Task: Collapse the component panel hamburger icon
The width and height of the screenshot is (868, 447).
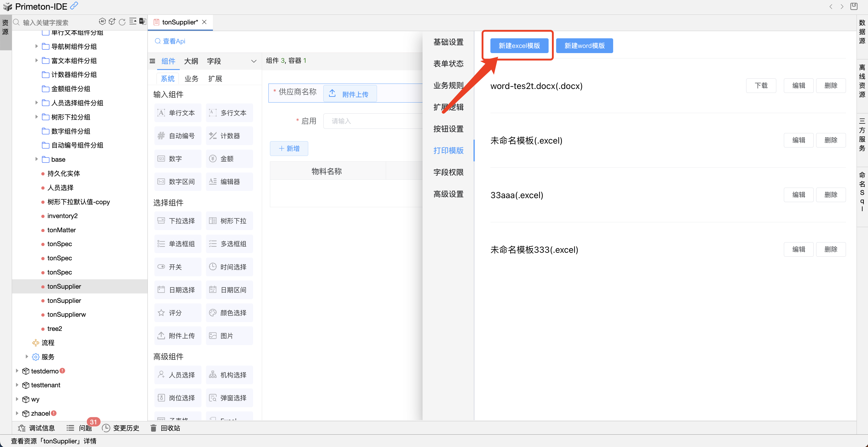Action: (153, 61)
